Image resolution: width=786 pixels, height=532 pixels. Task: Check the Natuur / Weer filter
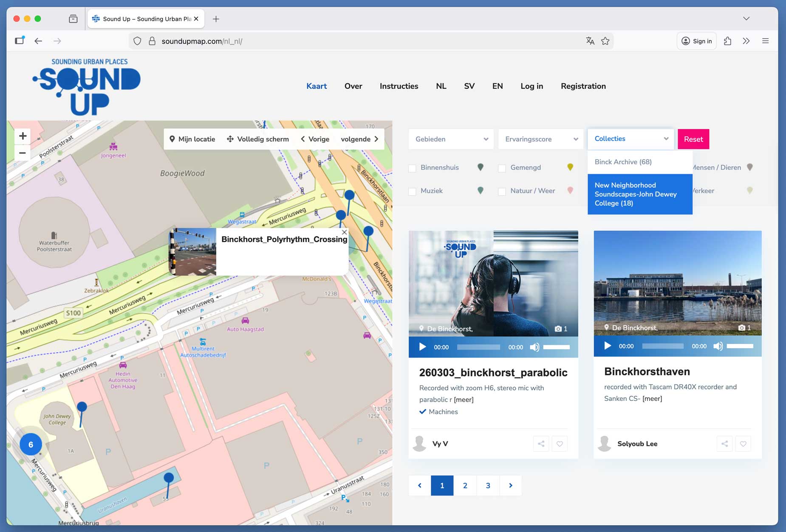point(502,191)
